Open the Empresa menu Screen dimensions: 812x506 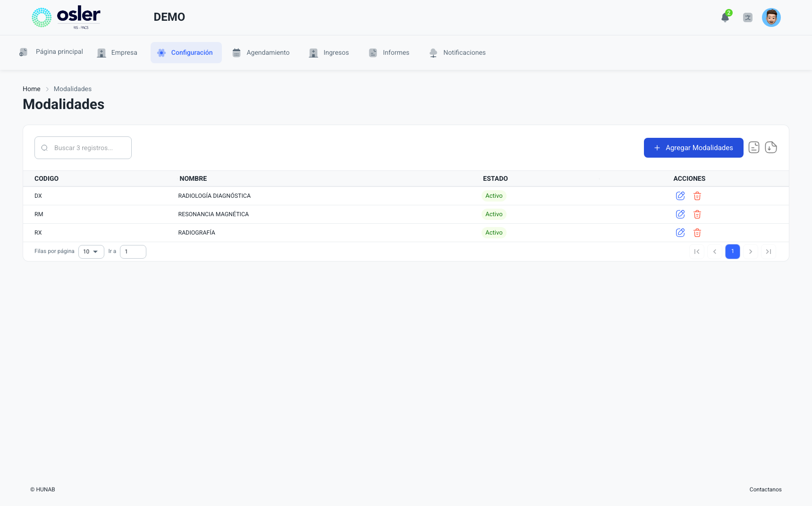[x=117, y=52]
